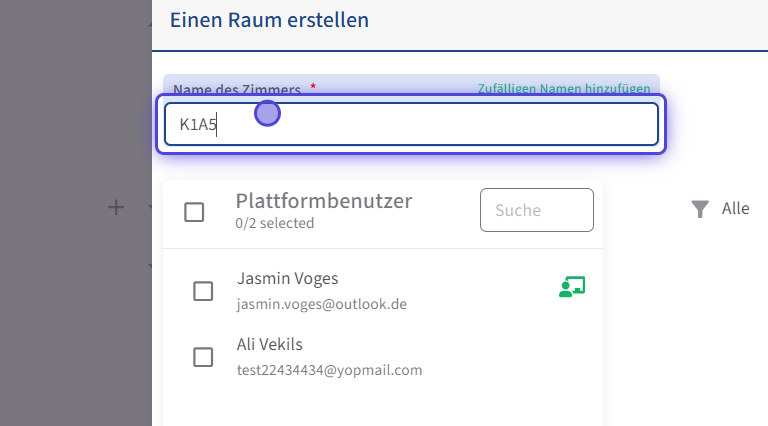Check the box next to Jasmin Voges

pos(203,291)
